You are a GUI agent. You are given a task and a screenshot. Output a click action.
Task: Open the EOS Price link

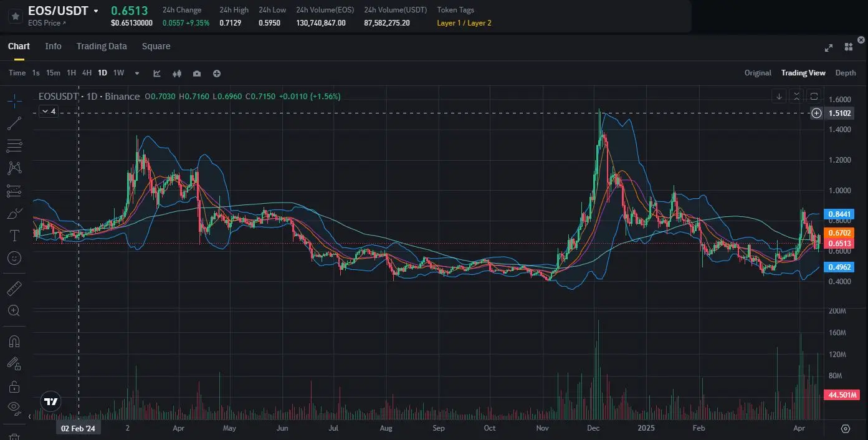tap(47, 23)
